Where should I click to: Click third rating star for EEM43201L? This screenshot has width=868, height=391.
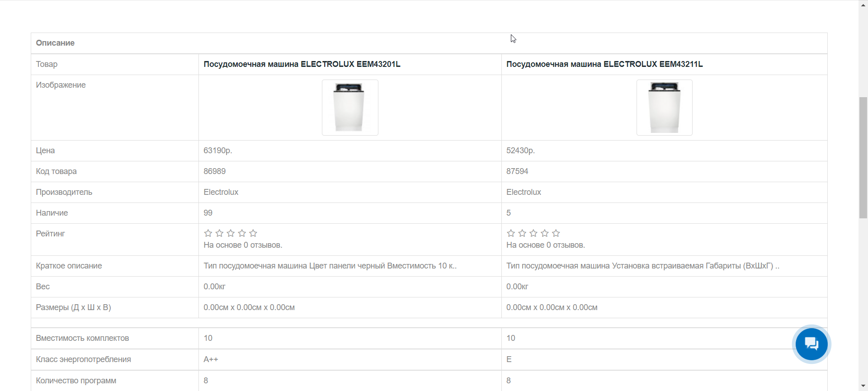tap(231, 233)
